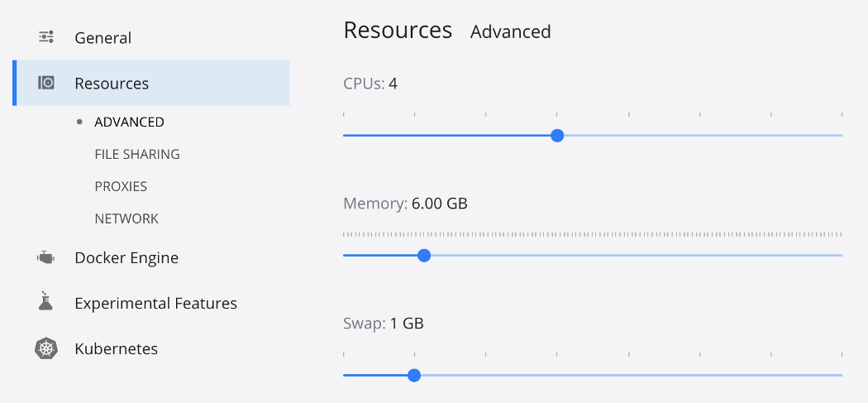Open the Kubernetes settings page
The image size is (868, 403).
[x=116, y=349]
